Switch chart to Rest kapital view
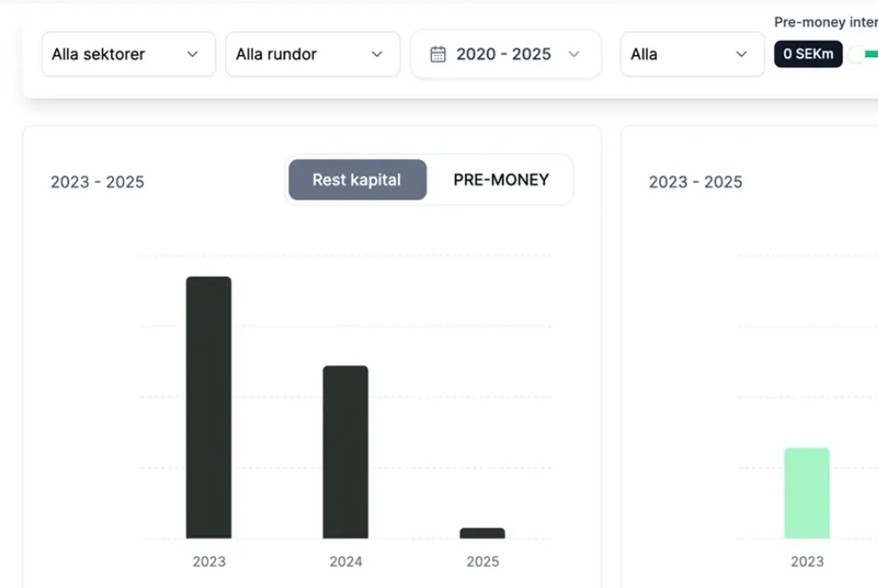This screenshot has width=878, height=588. [x=357, y=180]
